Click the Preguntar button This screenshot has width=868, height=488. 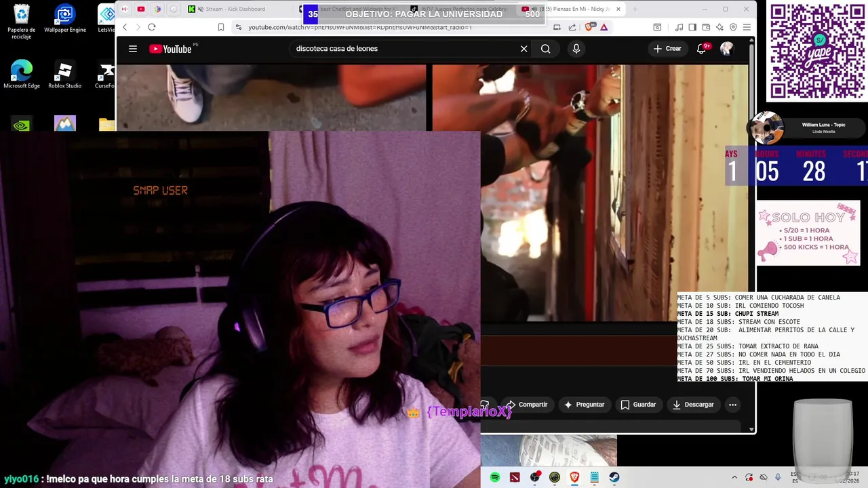point(584,405)
